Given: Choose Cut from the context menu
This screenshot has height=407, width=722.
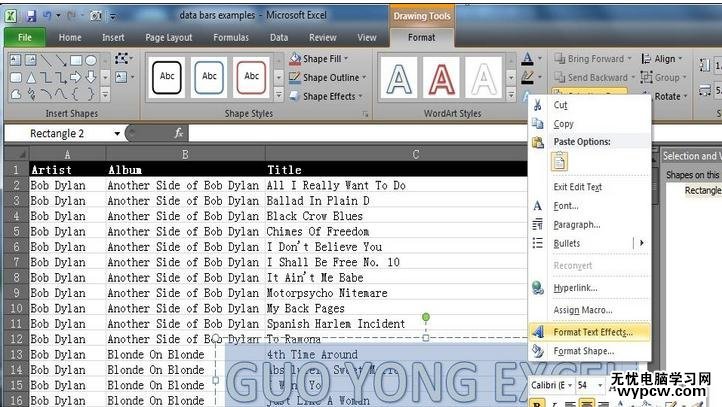Looking at the screenshot, I should point(589,105).
